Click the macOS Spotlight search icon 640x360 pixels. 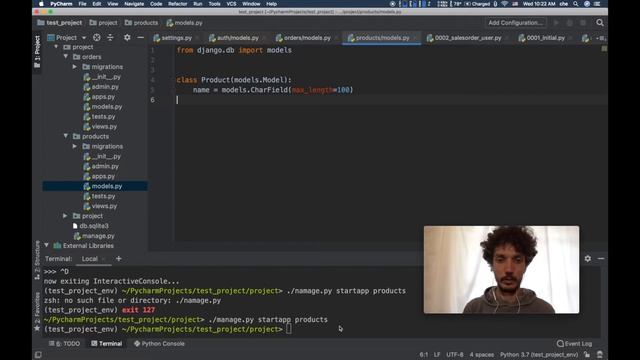[x=576, y=4]
